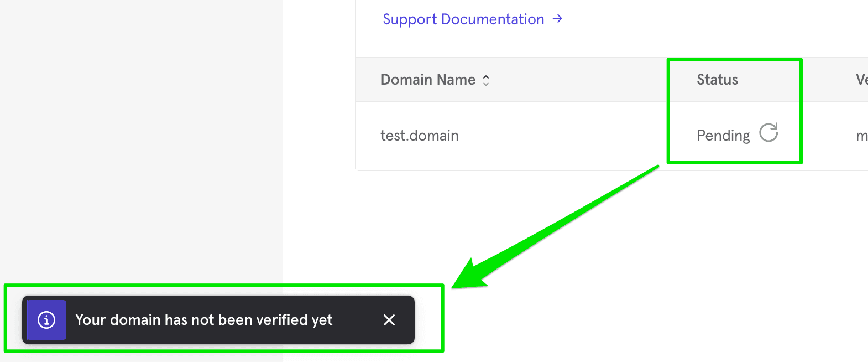This screenshot has height=362, width=868.
Task: Click the Status column header
Action: coord(717,80)
